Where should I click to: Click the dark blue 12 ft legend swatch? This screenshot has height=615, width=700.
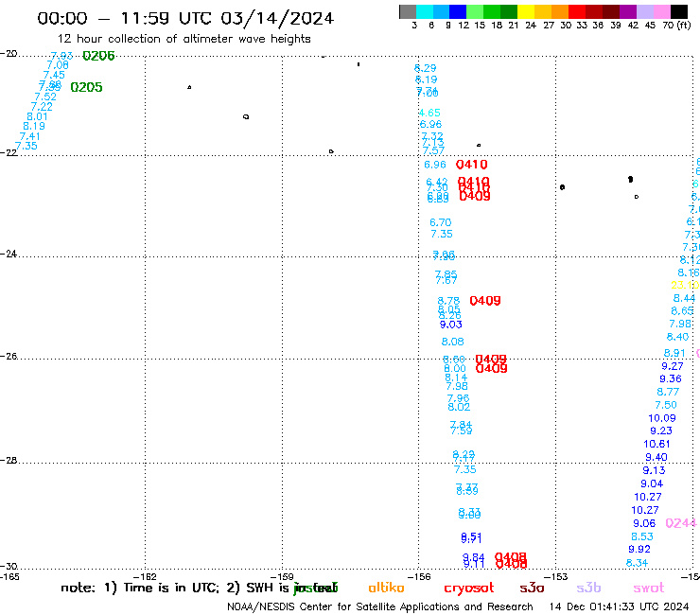458,11
